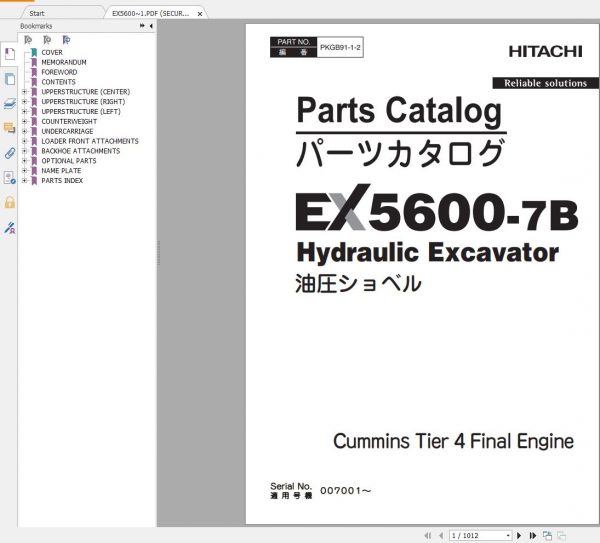Select OPTIONAL PARTS bookmark text

pos(68,161)
